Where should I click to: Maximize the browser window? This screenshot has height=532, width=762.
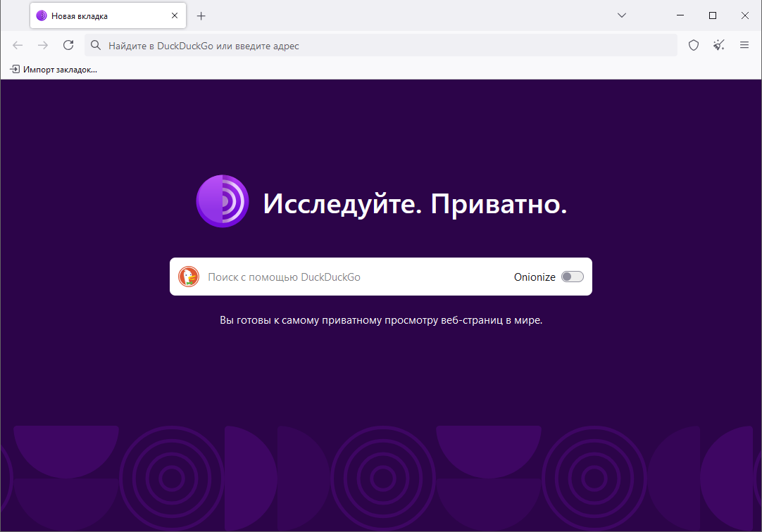click(x=712, y=15)
